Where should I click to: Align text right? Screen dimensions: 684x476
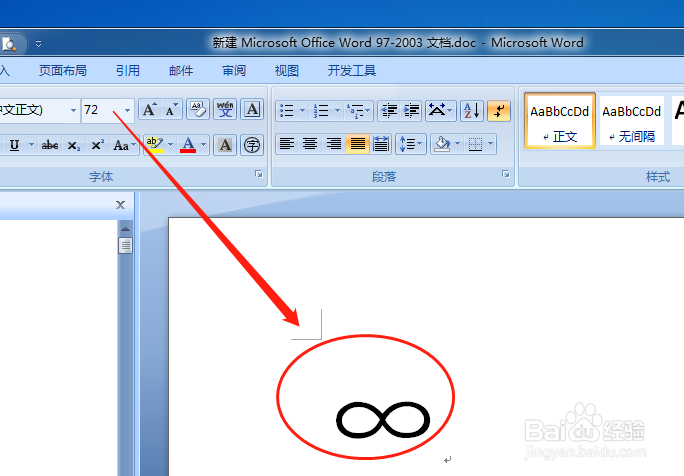[x=334, y=144]
